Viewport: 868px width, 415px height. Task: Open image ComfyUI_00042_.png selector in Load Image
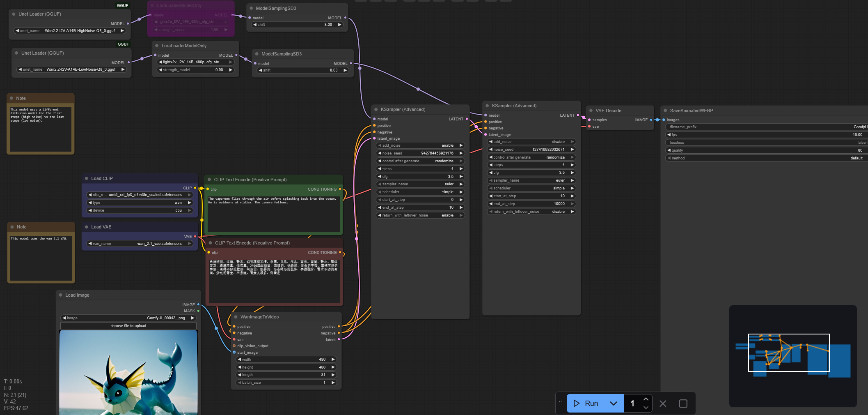point(128,318)
